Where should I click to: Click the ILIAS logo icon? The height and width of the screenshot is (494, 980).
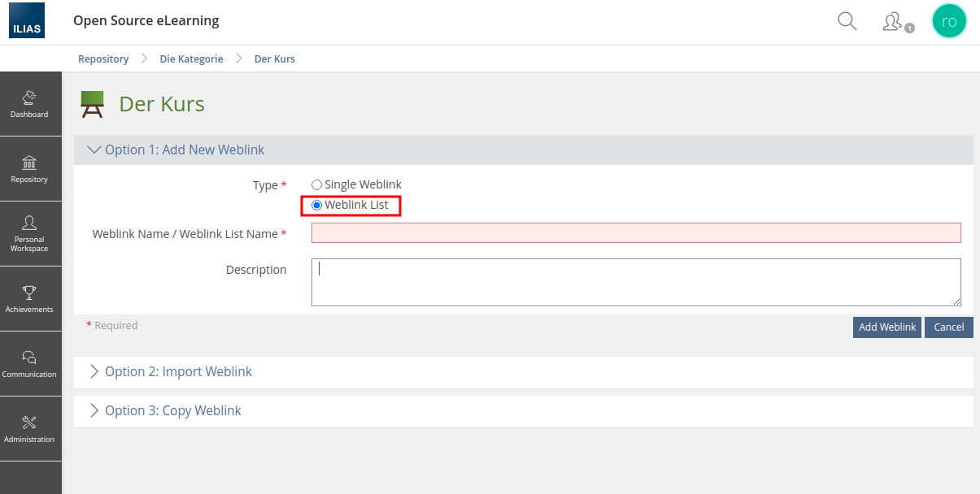27,22
